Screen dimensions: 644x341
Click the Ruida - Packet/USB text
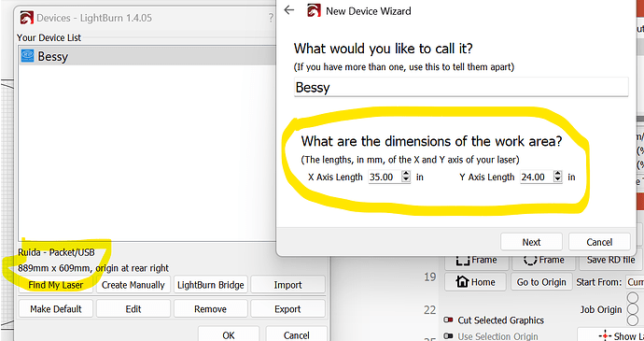pos(56,252)
